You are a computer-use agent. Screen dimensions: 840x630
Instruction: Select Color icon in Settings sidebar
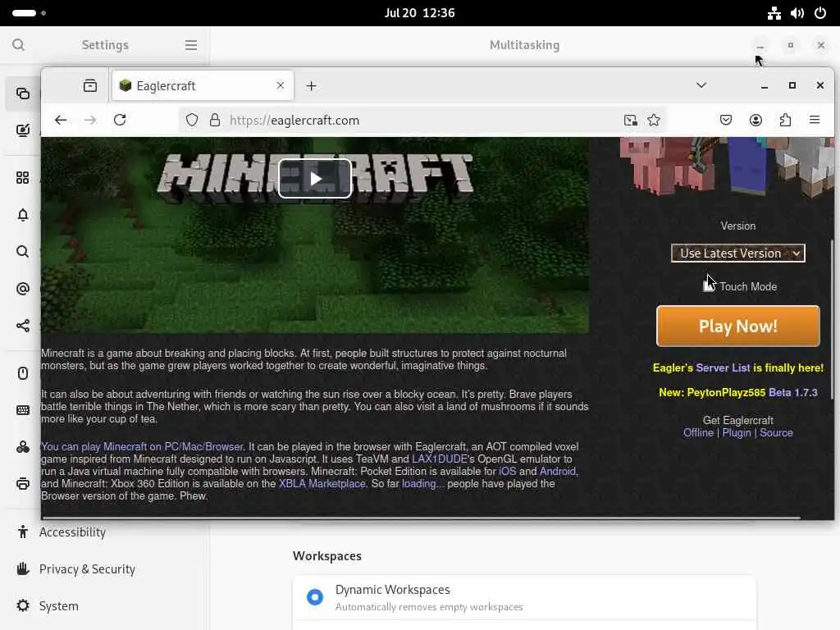[x=22, y=447]
